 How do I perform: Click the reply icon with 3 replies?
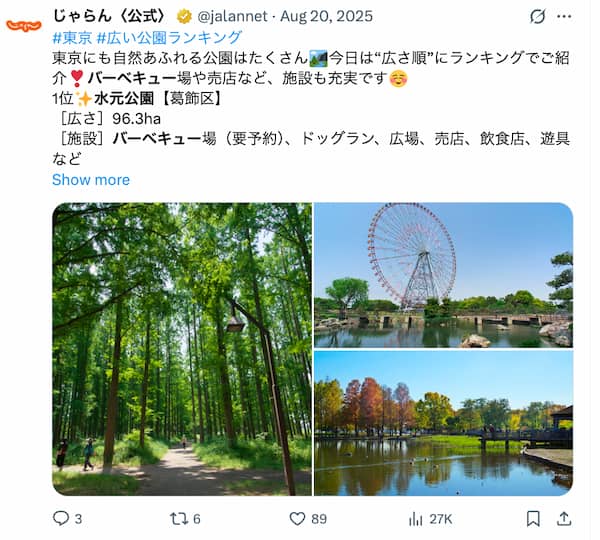tap(67, 519)
